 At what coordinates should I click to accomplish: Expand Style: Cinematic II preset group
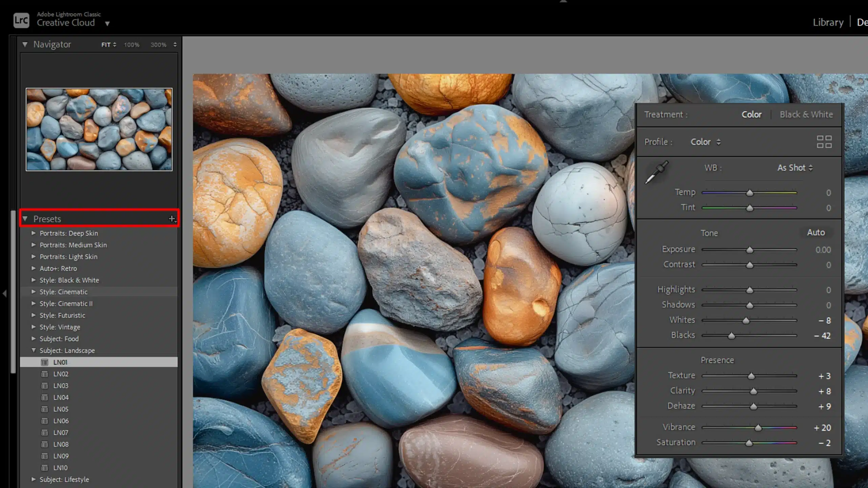point(34,304)
